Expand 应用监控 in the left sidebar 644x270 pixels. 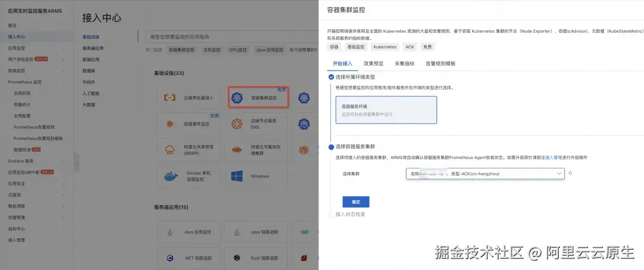[x=63, y=48]
